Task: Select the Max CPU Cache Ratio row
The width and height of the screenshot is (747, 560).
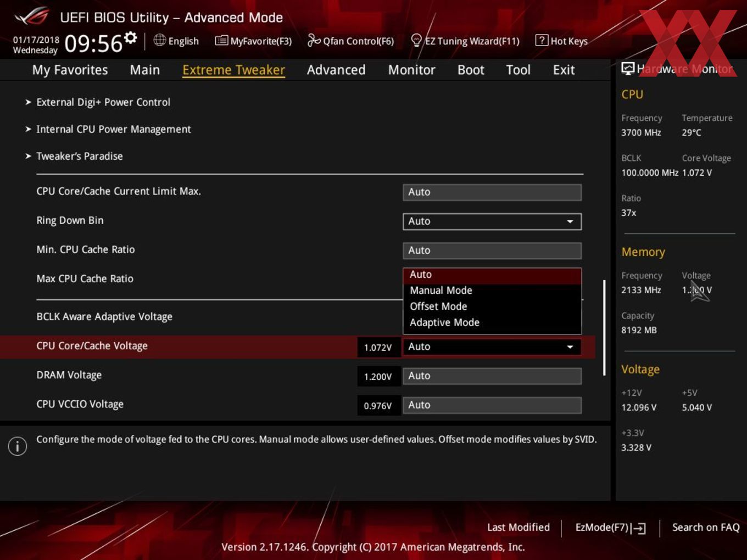Action: 85,279
